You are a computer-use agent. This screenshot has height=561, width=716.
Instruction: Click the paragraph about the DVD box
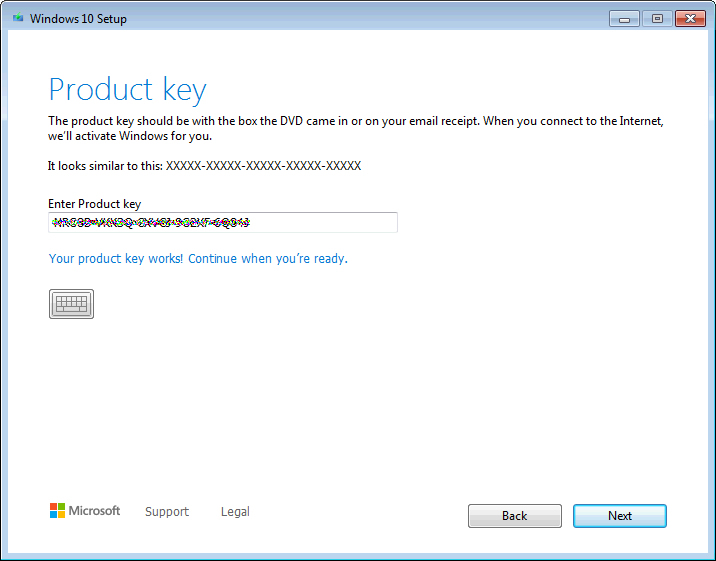coord(356,128)
